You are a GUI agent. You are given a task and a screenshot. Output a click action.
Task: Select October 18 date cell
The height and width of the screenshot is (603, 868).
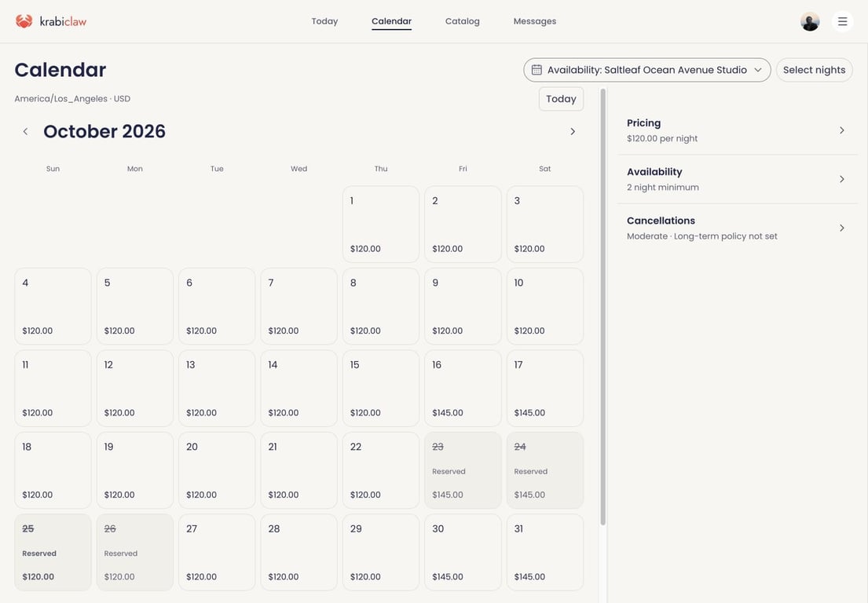coord(53,470)
